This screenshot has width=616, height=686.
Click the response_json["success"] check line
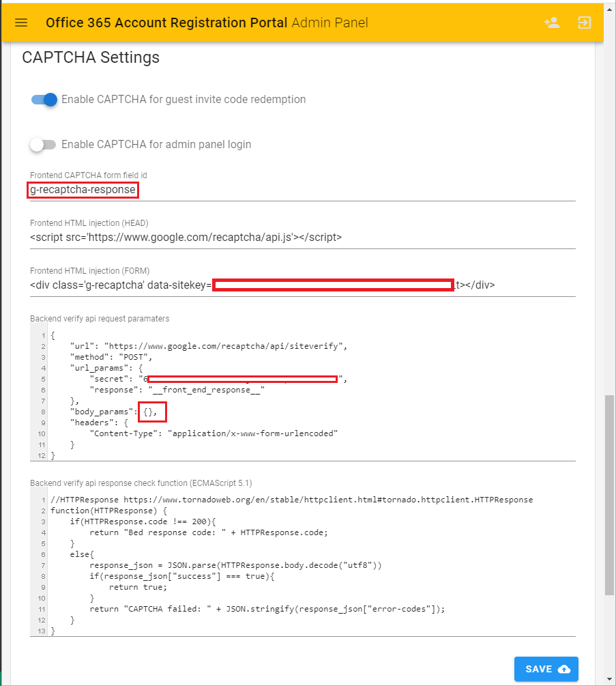click(x=182, y=577)
